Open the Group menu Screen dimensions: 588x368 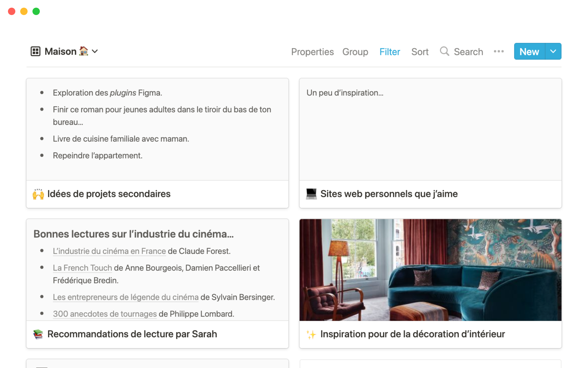355,52
